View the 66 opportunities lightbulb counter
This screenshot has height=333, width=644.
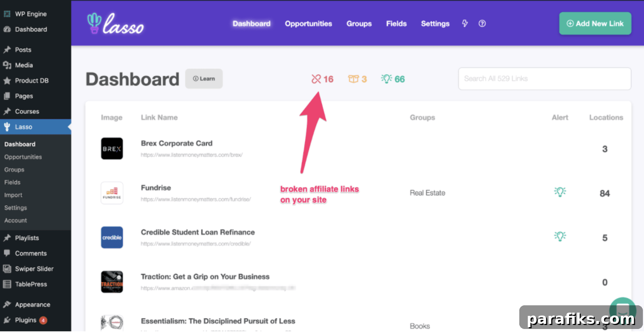(x=393, y=79)
